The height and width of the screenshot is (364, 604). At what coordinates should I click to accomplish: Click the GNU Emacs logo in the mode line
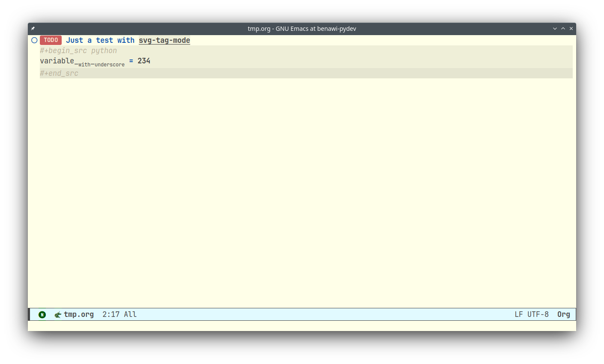tap(58, 314)
